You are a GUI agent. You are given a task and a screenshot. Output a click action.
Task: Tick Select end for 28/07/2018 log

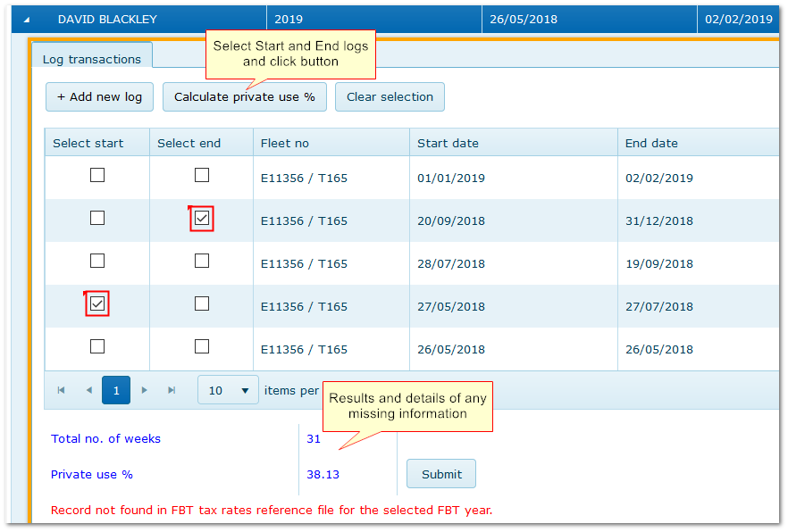[202, 262]
